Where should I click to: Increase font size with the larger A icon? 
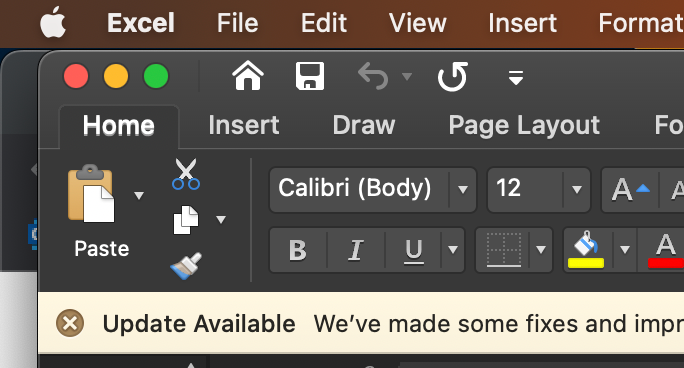(x=630, y=190)
